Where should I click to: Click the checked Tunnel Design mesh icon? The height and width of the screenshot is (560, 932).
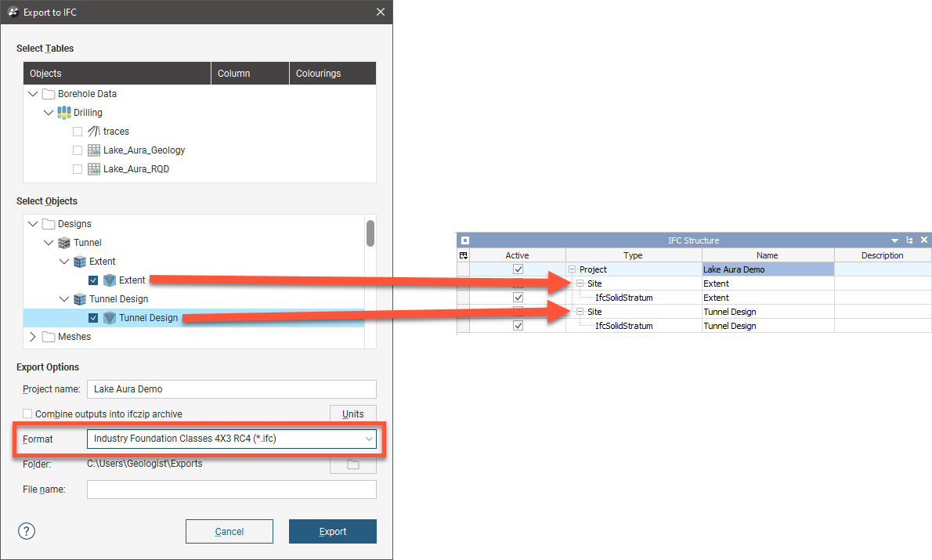pyautogui.click(x=110, y=318)
